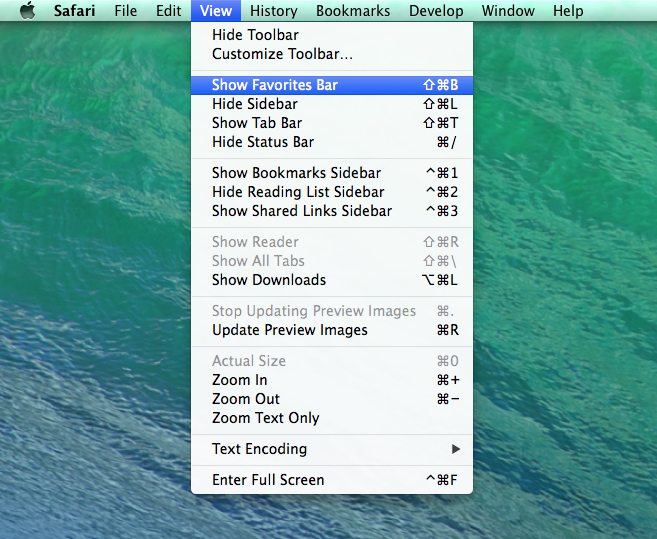
Task: Open the Help menu
Action: coord(568,10)
